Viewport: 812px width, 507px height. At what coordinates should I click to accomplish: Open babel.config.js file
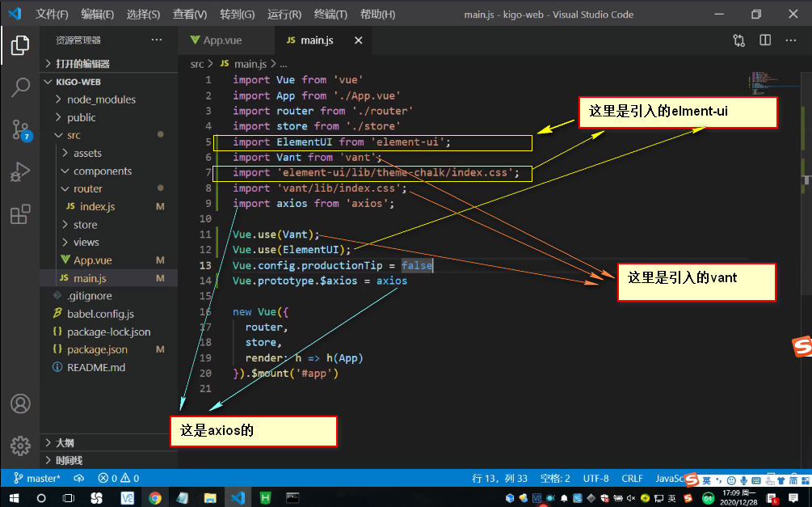click(x=109, y=315)
